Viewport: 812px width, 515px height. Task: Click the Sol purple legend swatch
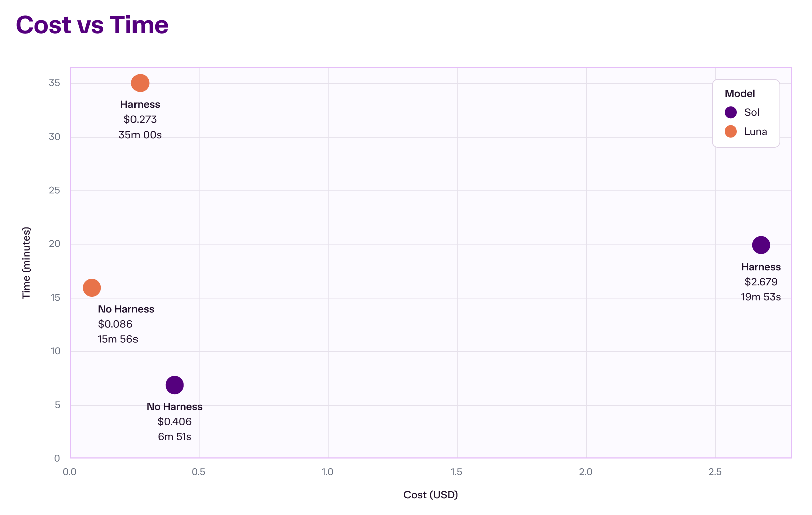[731, 112]
